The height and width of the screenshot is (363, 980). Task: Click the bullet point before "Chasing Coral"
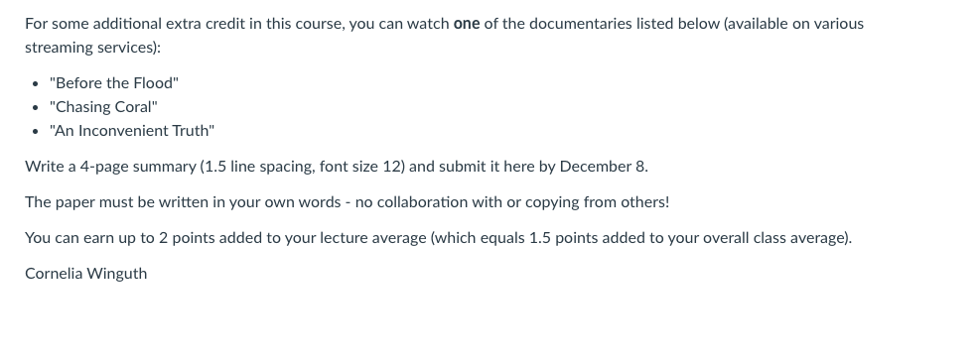35,107
